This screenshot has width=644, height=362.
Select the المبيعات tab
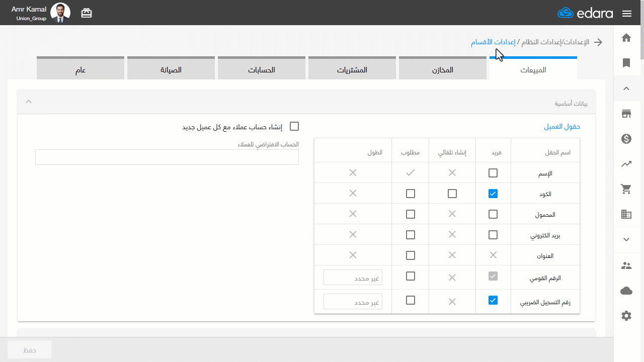(533, 68)
